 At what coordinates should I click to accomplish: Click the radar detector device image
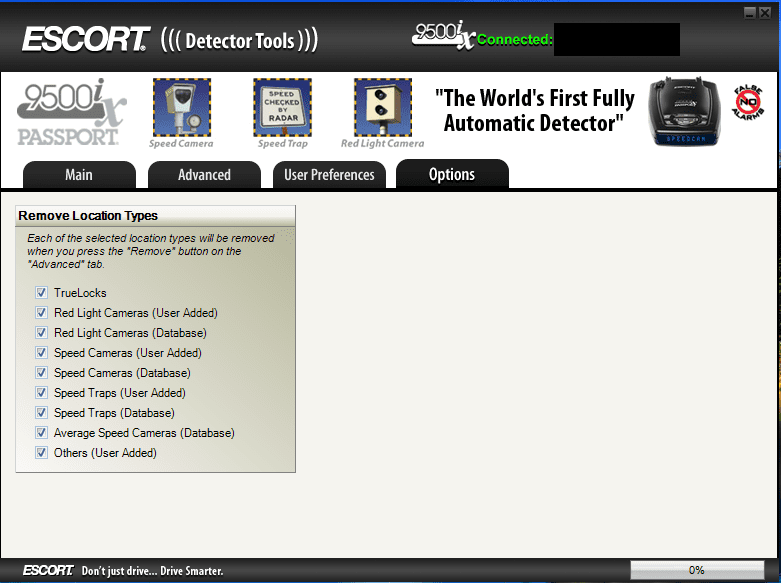point(684,112)
